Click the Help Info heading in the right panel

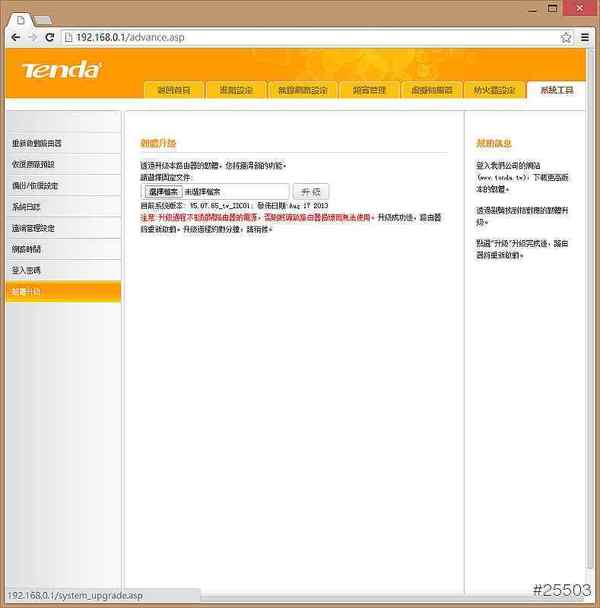494,143
